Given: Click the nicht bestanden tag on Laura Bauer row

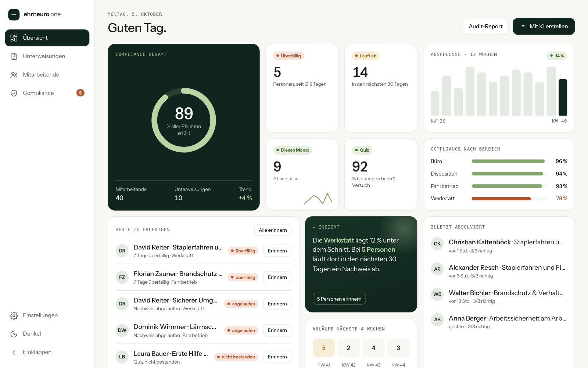Looking at the screenshot, I should [236, 357].
